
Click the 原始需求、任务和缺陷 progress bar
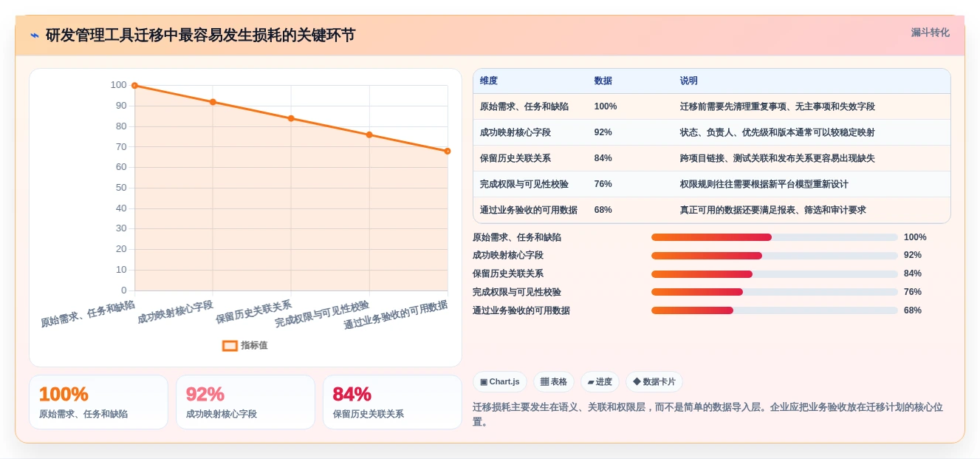(775, 237)
